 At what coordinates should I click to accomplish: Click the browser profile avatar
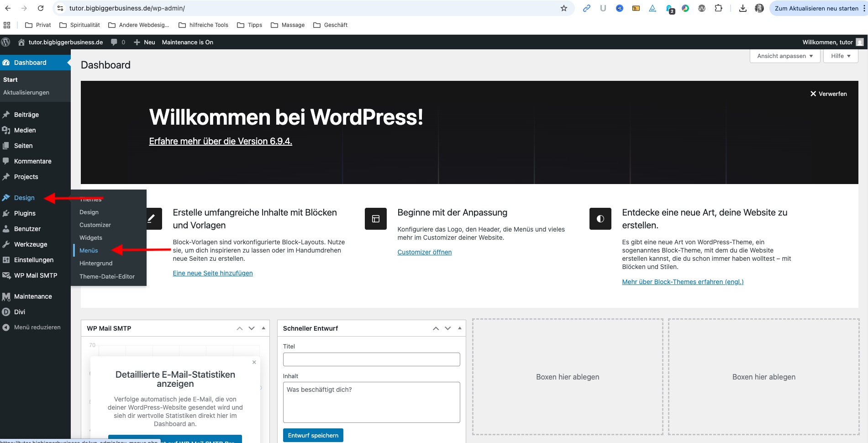tap(759, 8)
